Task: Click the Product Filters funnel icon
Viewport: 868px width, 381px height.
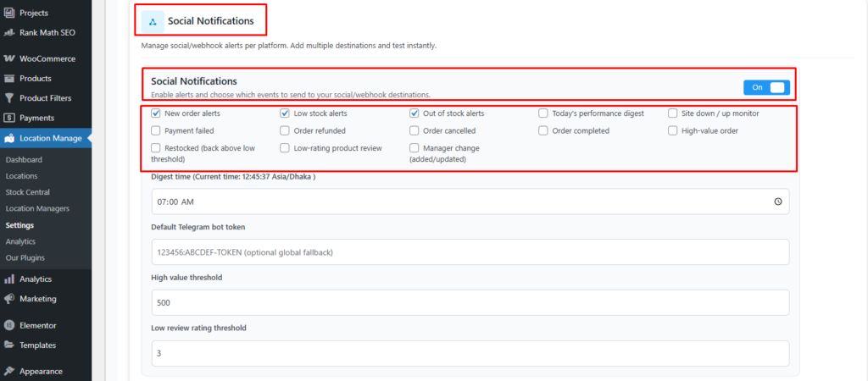Action: point(9,98)
